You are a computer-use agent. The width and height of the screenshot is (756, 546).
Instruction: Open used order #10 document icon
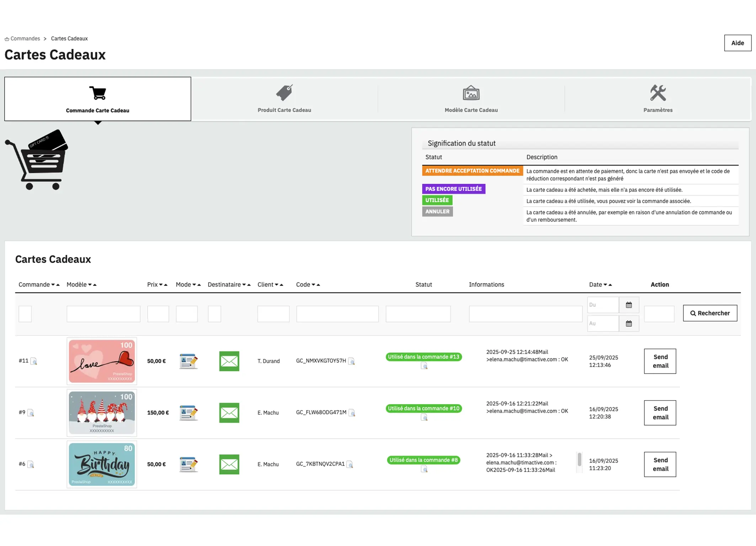pos(424,418)
